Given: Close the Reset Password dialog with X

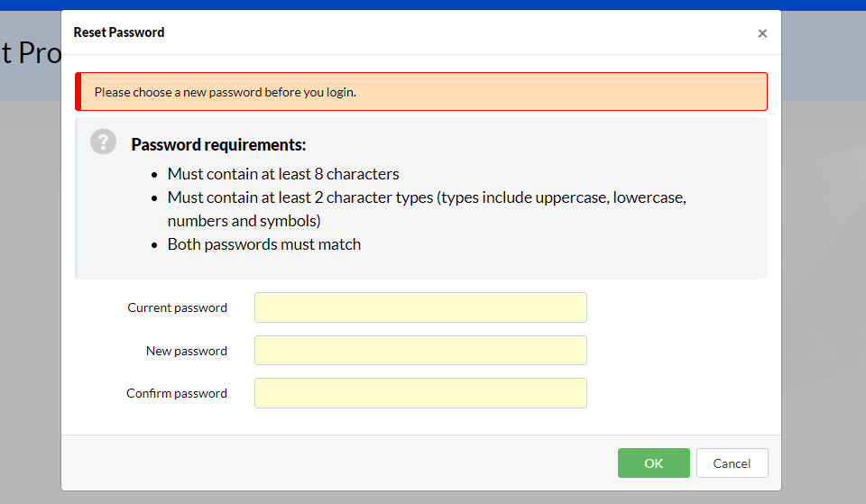Looking at the screenshot, I should pos(762,33).
